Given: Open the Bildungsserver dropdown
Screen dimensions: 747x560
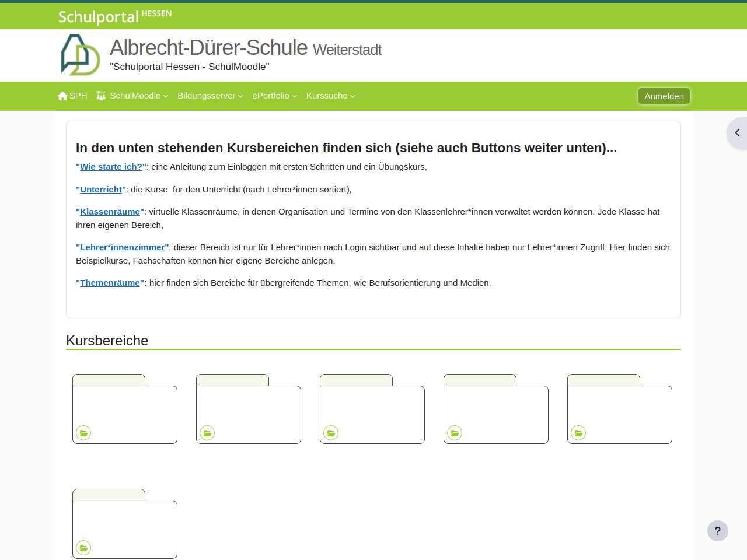Looking at the screenshot, I should click(210, 96).
